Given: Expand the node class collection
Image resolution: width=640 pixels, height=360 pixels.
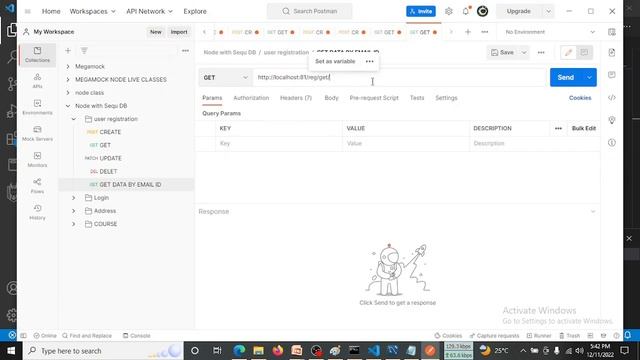Looking at the screenshot, I should [x=68, y=93].
